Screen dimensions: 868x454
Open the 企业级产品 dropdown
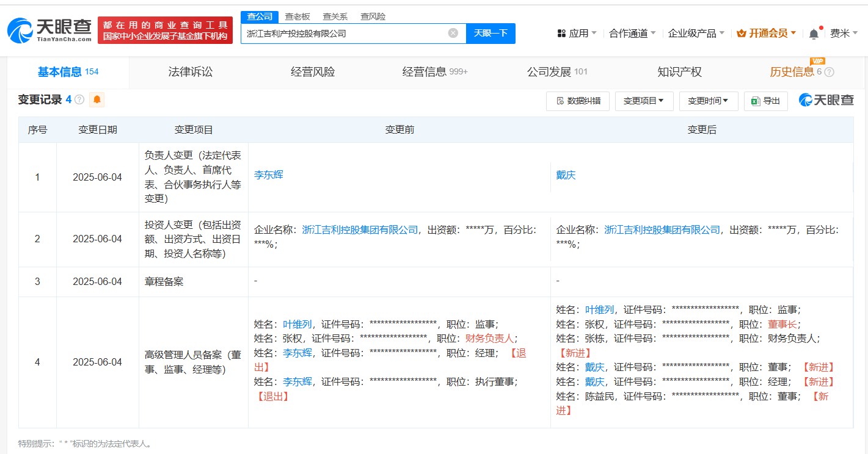pos(696,34)
